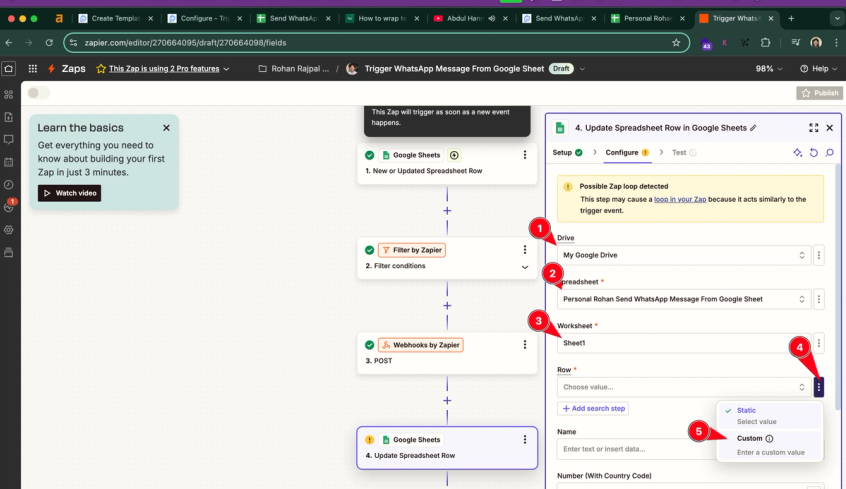The height and width of the screenshot is (489, 846).
Task: Open the 98% zoom level dropdown
Action: pos(769,69)
